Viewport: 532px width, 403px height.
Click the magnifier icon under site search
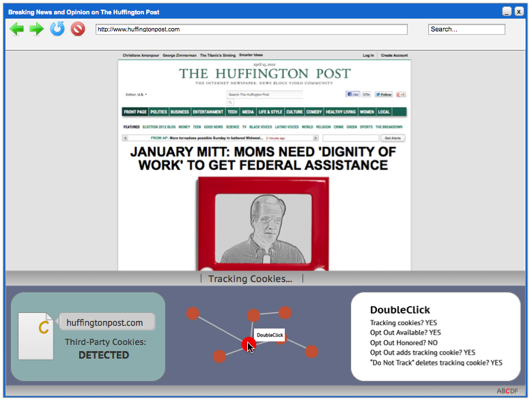click(230, 102)
